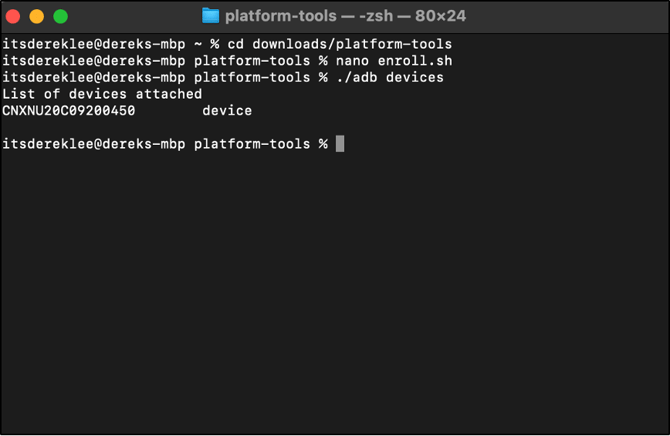The image size is (670, 436).
Task: Click the "List" word in the output line
Action: [19, 94]
